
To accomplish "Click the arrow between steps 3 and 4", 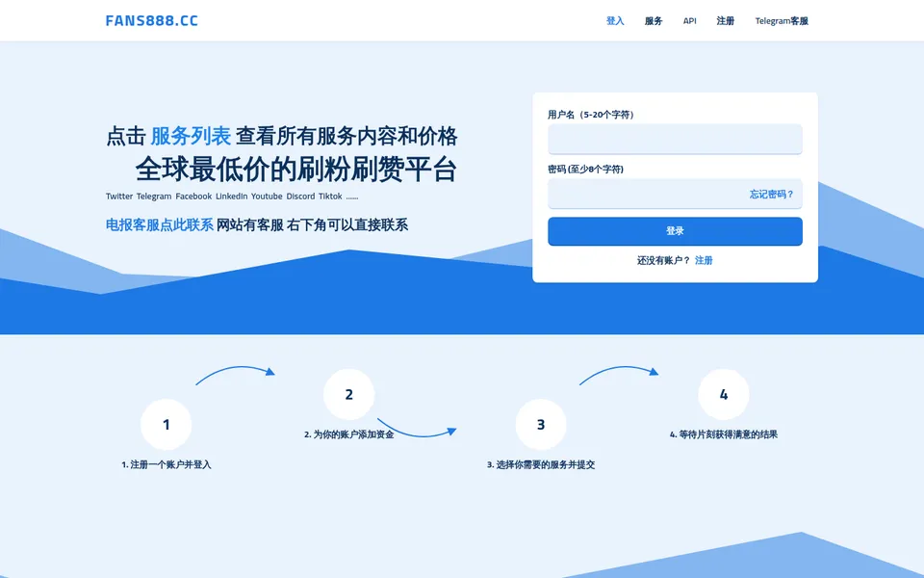I will coord(619,375).
